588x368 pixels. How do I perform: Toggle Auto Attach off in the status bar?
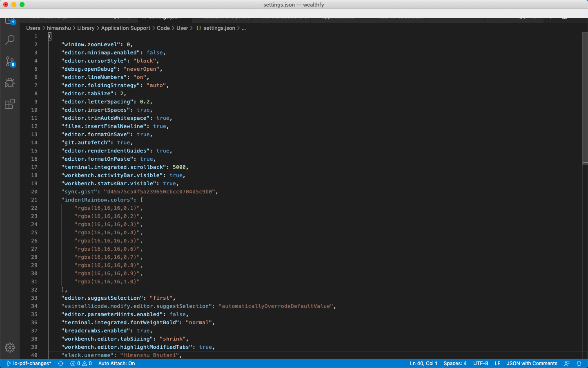point(116,363)
